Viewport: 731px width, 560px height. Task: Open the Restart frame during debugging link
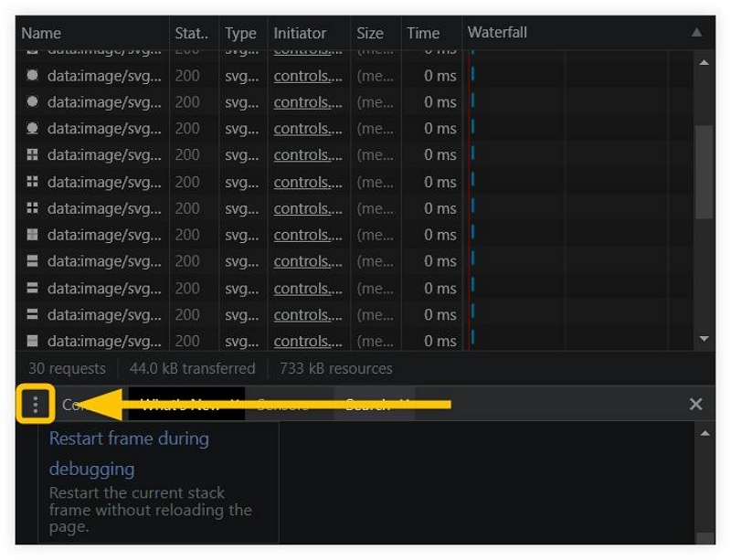click(x=129, y=453)
